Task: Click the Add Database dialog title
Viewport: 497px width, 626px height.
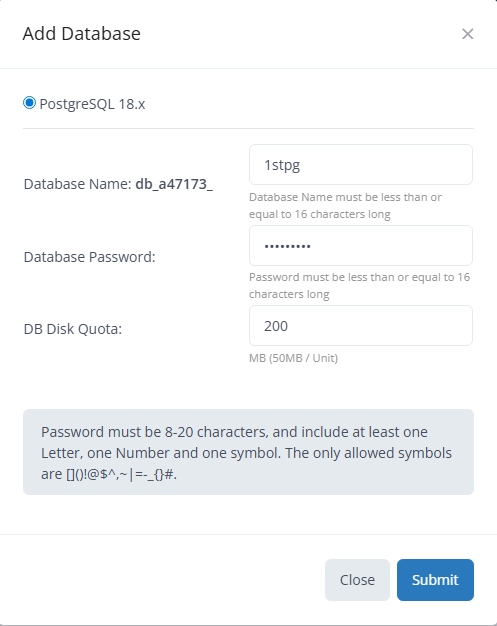Action: click(81, 34)
